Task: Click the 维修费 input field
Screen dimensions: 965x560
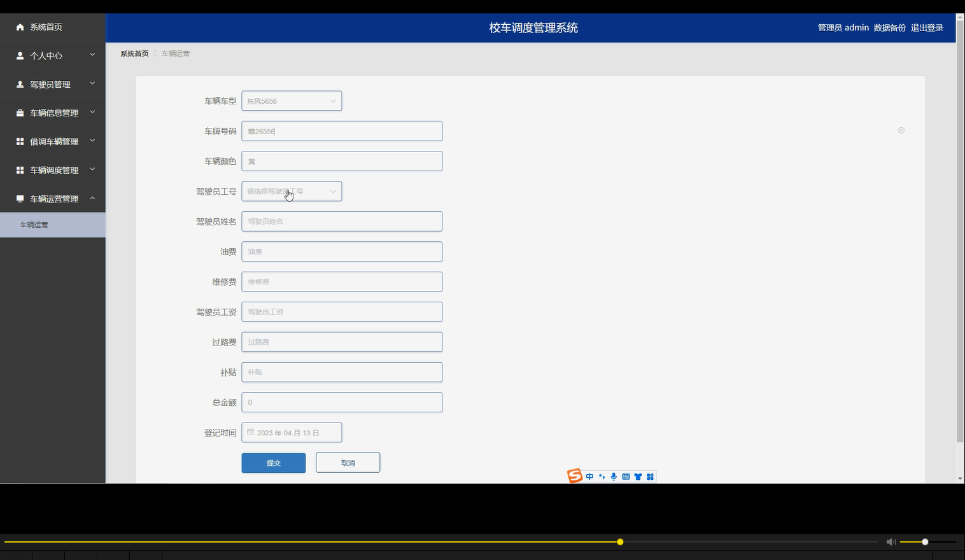Action: [x=342, y=281]
